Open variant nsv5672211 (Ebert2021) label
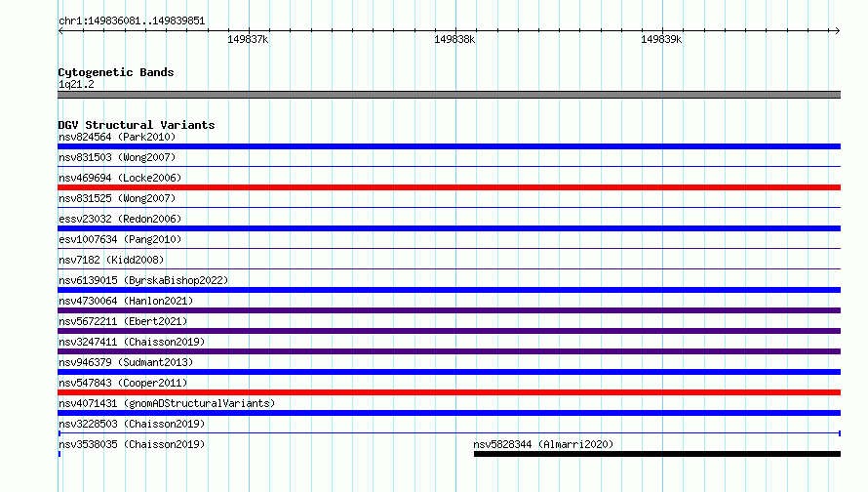This screenshot has height=492, width=868. [x=123, y=321]
